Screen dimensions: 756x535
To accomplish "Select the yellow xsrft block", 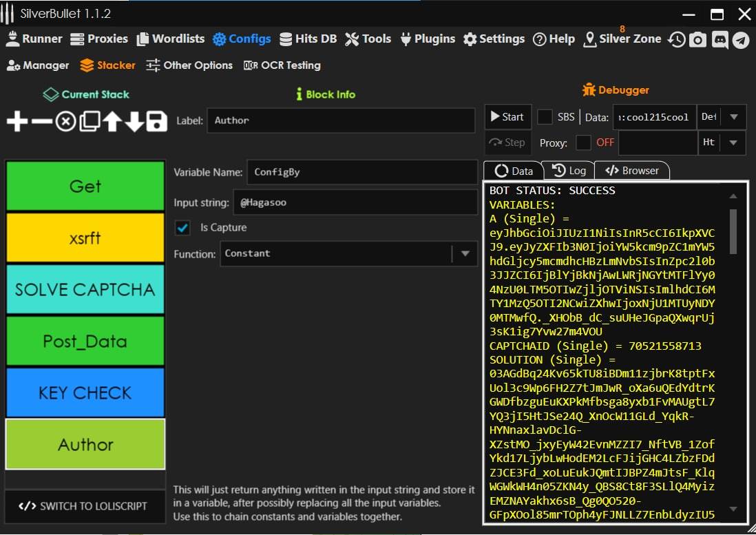I will click(x=85, y=238).
